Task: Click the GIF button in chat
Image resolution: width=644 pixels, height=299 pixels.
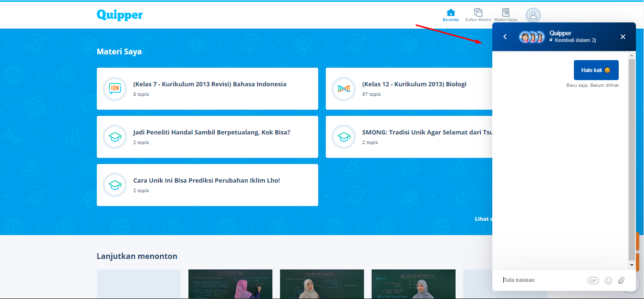Action: point(593,281)
